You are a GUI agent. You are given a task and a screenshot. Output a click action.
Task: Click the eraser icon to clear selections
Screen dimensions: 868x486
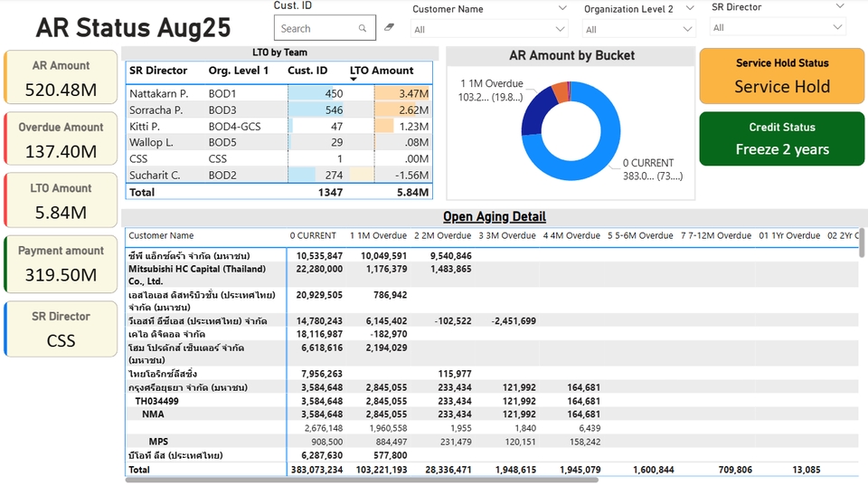tap(390, 27)
